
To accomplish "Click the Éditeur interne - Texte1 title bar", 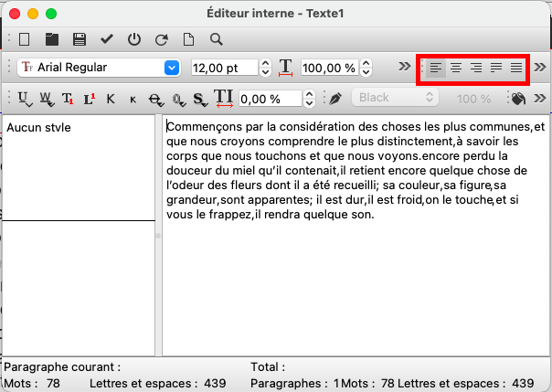I will (x=275, y=14).
